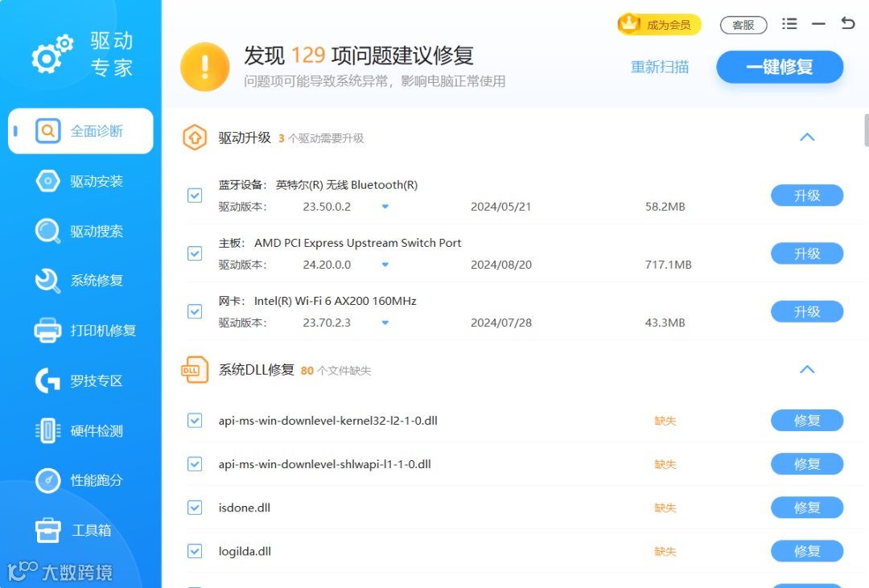Click 缺失 status for logilda.dll
Viewport: 869px width, 588px height.
665,552
